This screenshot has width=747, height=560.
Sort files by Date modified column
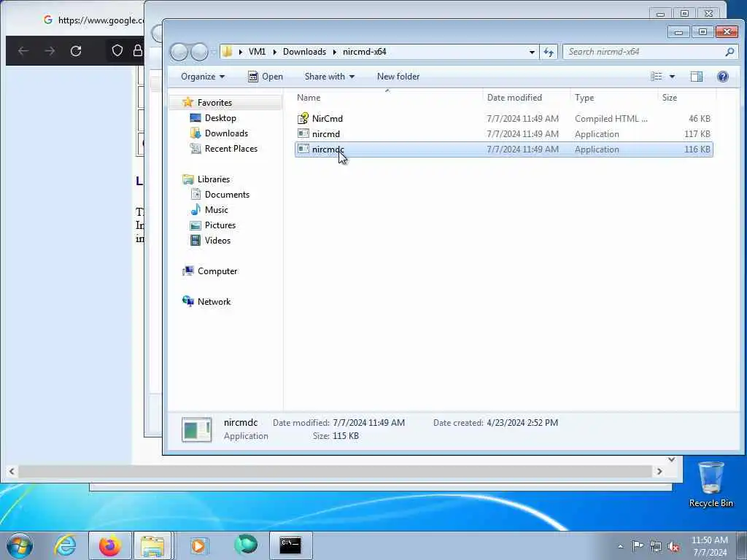pos(526,98)
